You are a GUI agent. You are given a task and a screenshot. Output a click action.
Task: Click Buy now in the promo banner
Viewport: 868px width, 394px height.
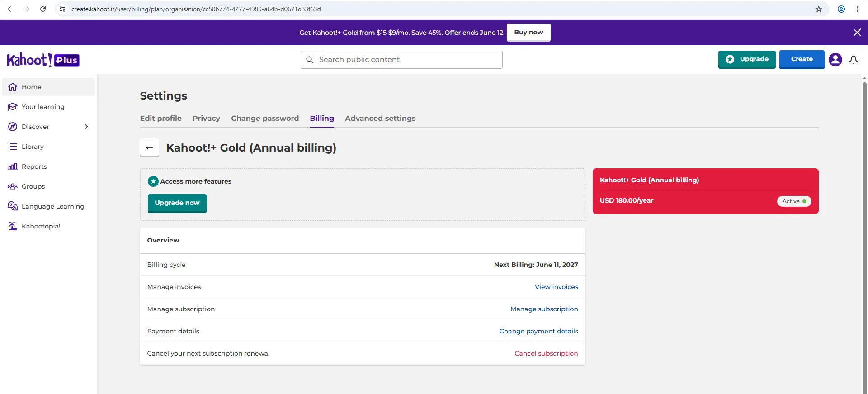pos(528,33)
